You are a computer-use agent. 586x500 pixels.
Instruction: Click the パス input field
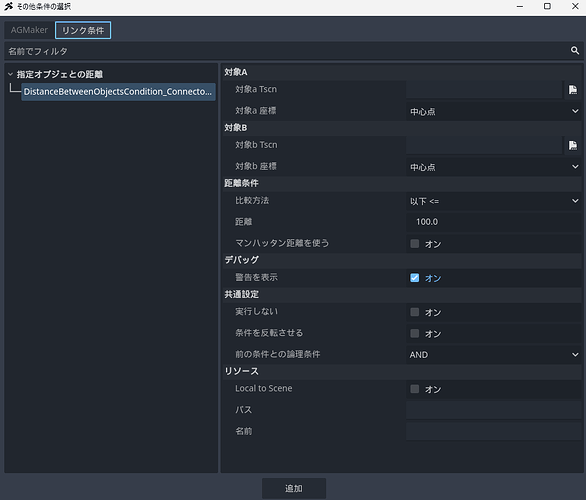[x=493, y=410]
